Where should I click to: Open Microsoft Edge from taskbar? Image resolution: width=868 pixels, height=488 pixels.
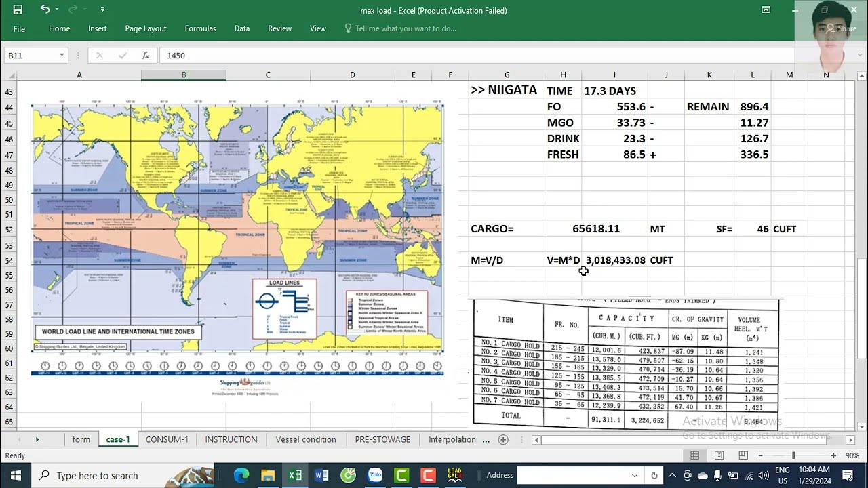point(241,475)
